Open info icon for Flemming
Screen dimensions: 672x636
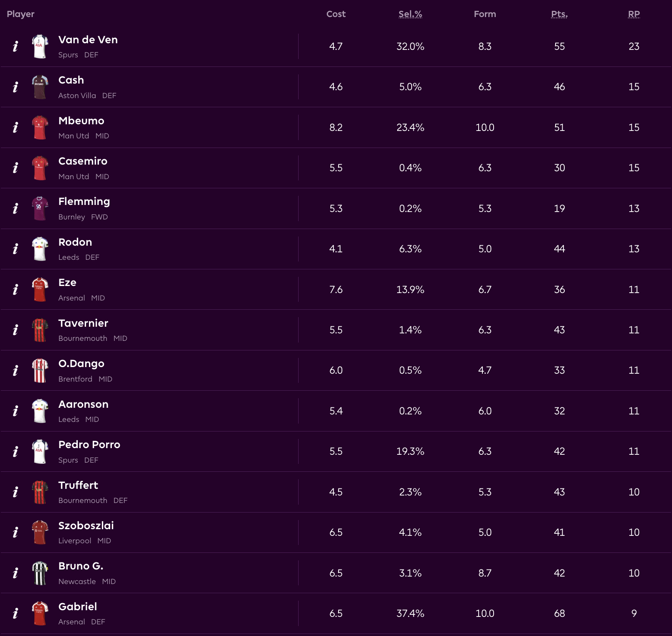point(15,208)
